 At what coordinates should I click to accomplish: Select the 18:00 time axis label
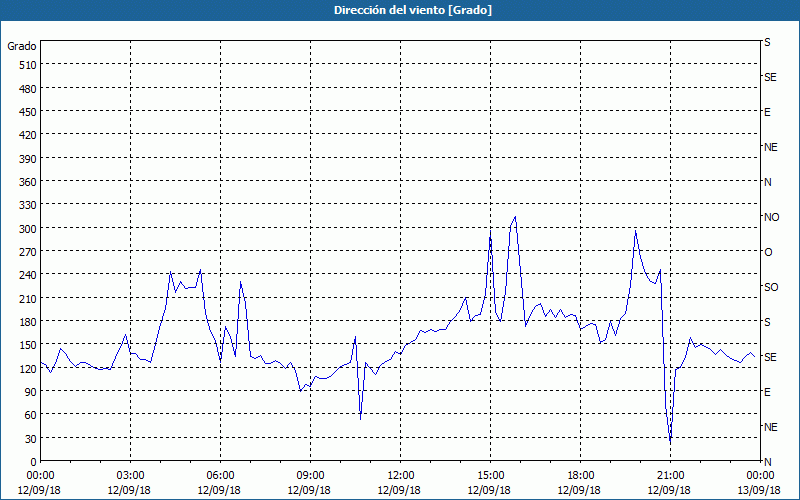click(580, 476)
